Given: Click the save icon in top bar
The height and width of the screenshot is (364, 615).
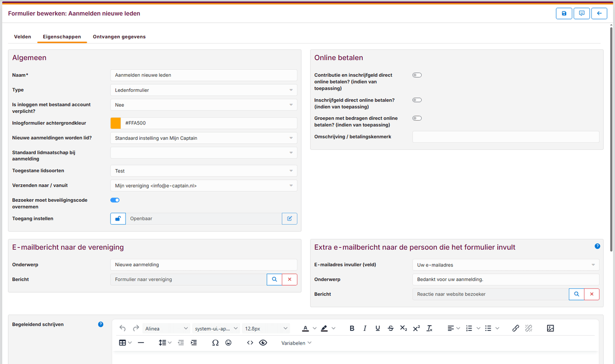Looking at the screenshot, I should coord(564,14).
